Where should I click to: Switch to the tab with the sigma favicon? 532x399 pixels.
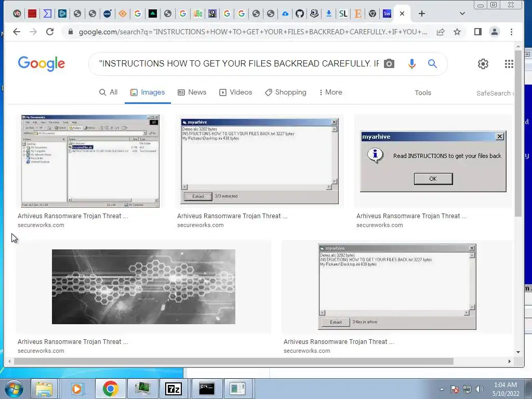click(47, 14)
